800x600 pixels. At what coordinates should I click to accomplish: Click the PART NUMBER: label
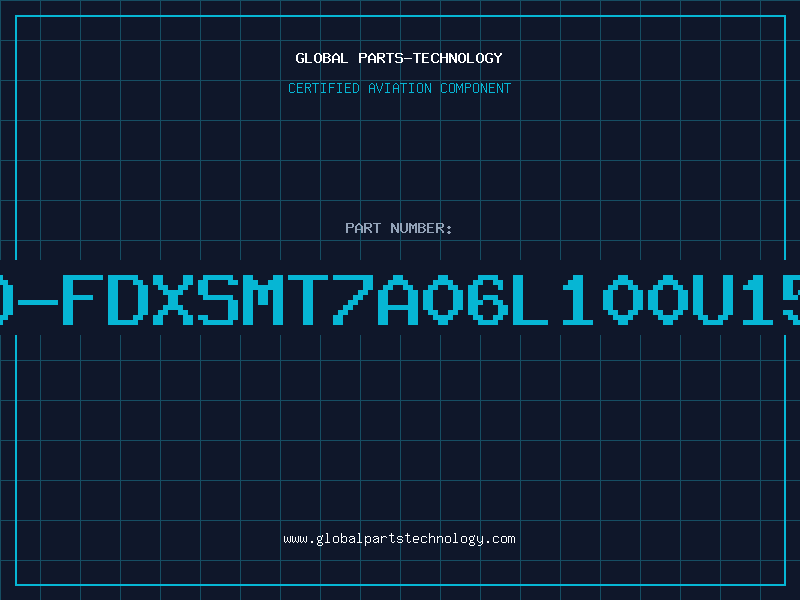[x=399, y=228]
